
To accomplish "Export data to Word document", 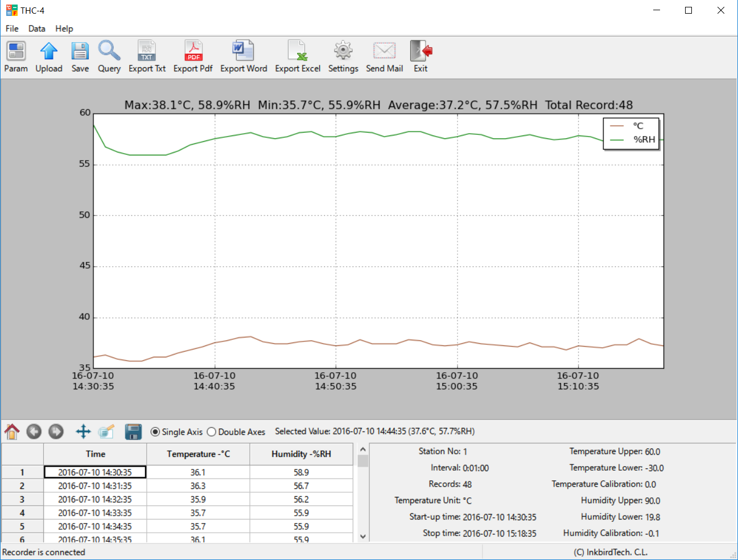I will pyautogui.click(x=244, y=51).
